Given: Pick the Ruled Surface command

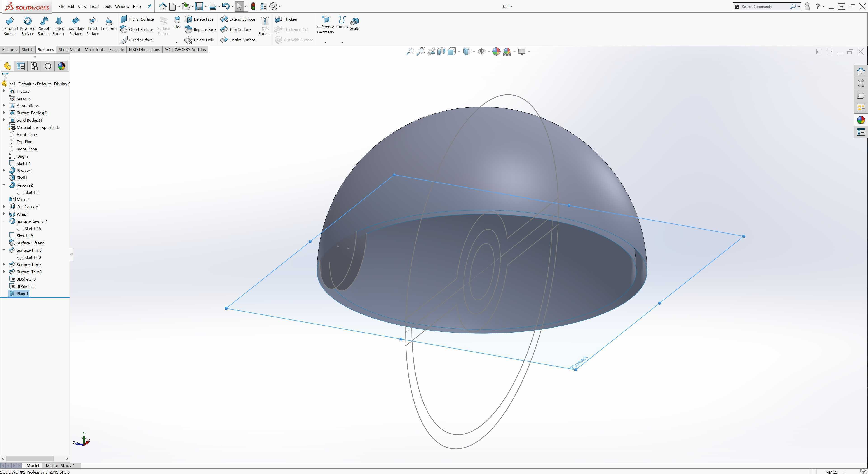Looking at the screenshot, I should pos(136,40).
